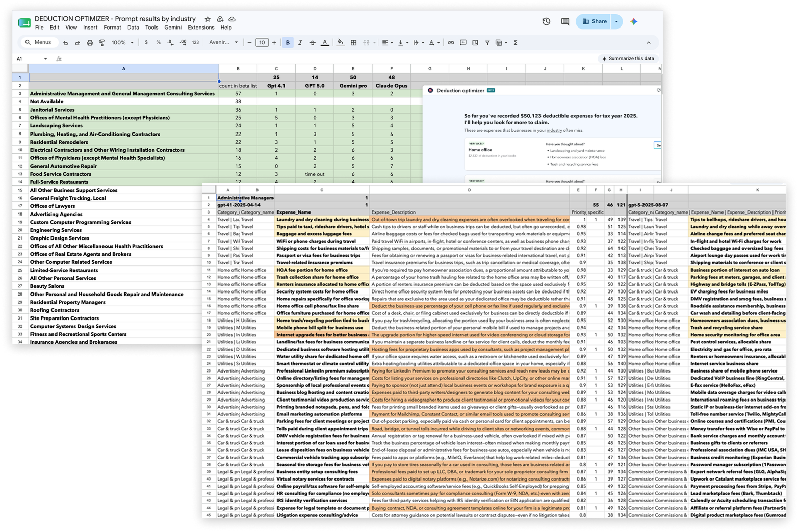Format as percent with % icon
The height and width of the screenshot is (532, 799).
(159, 43)
